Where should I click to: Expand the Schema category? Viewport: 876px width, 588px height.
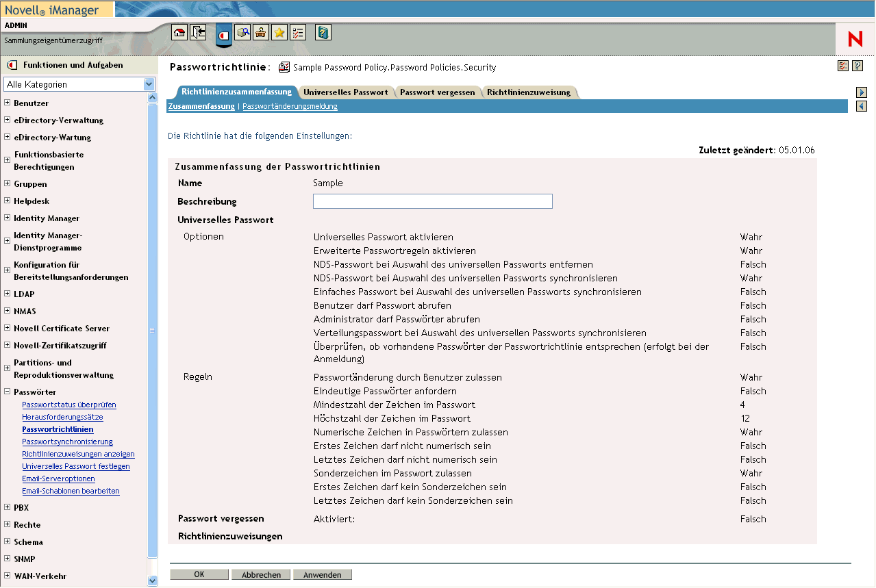pos(7,542)
